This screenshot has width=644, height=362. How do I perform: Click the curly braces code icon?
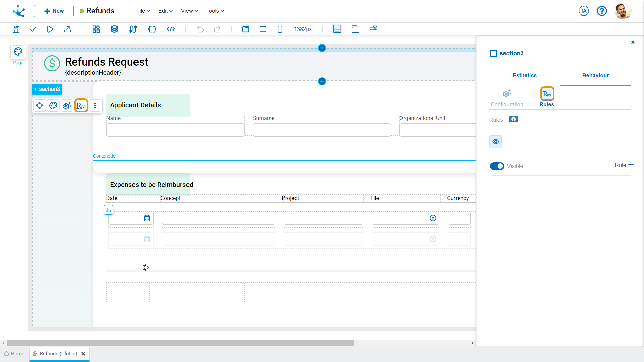(x=152, y=29)
